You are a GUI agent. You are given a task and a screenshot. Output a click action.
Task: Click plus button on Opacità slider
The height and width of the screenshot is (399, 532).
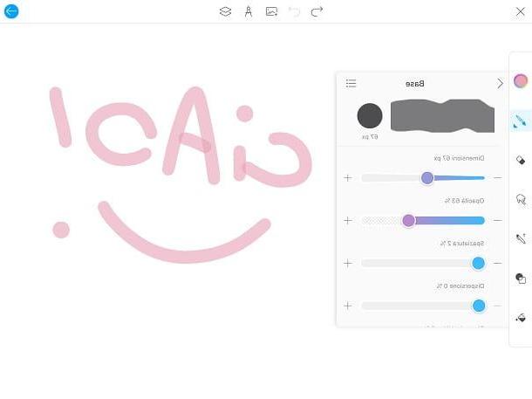coord(348,221)
